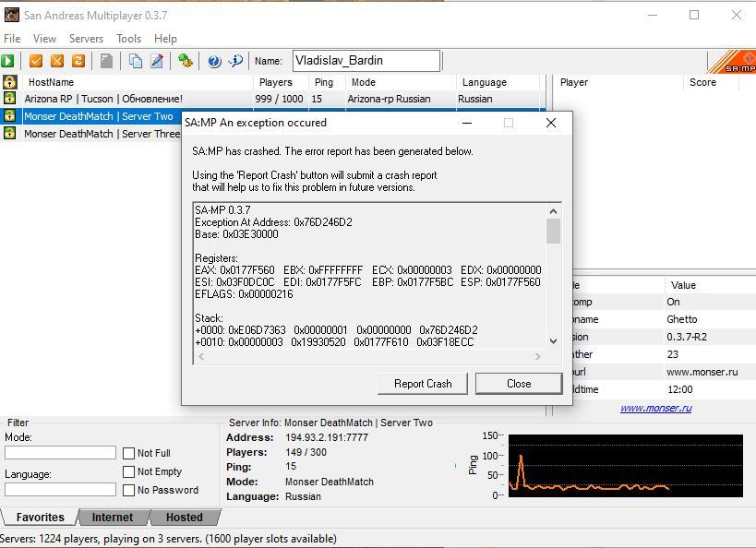Toggle the Not Empty filter checkbox
The image size is (756, 548).
[x=129, y=471]
